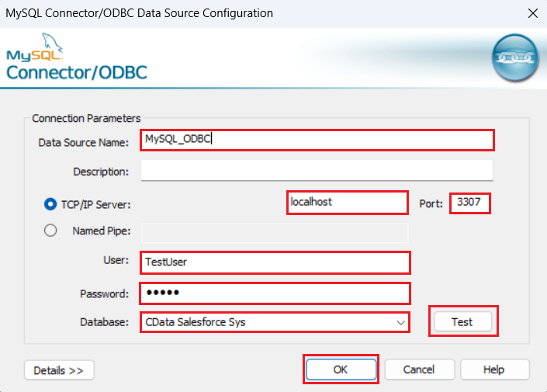Image resolution: width=547 pixels, height=392 pixels.
Task: Select the TCP/IP Server radio button
Action: click(x=51, y=204)
